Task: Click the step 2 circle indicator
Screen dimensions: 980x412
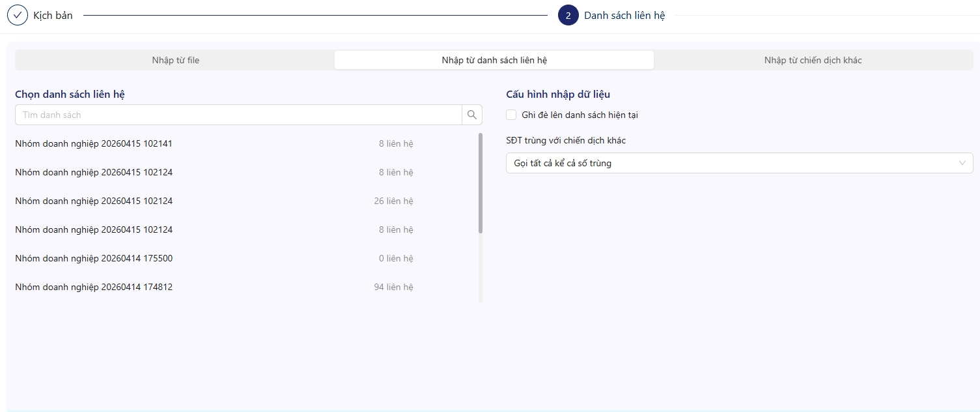Action: click(568, 15)
